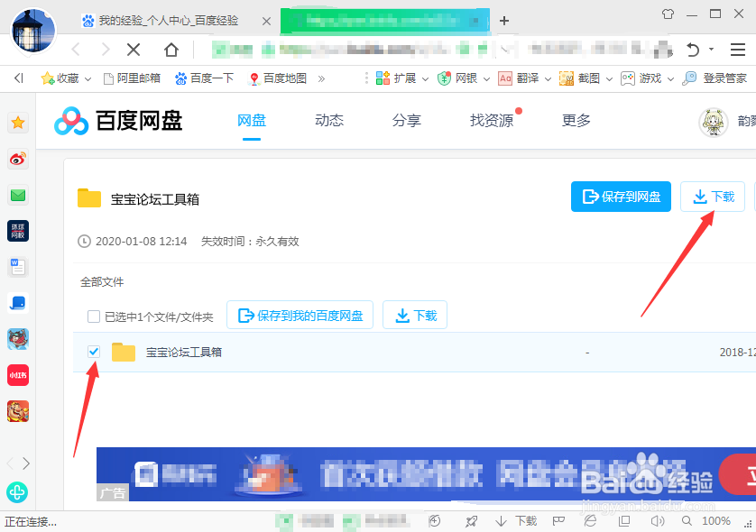756x532 pixels.
Task: Click the 全部文件 breadcrumb
Action: point(102,282)
